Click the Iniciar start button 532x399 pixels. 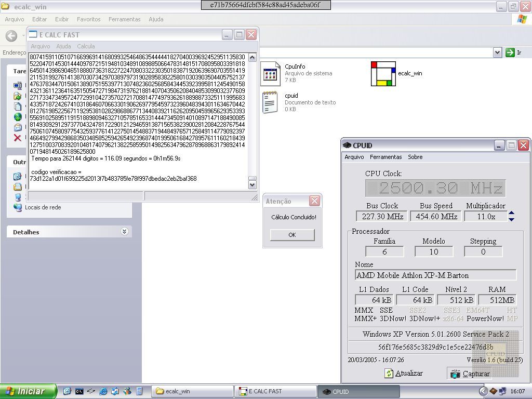28,391
